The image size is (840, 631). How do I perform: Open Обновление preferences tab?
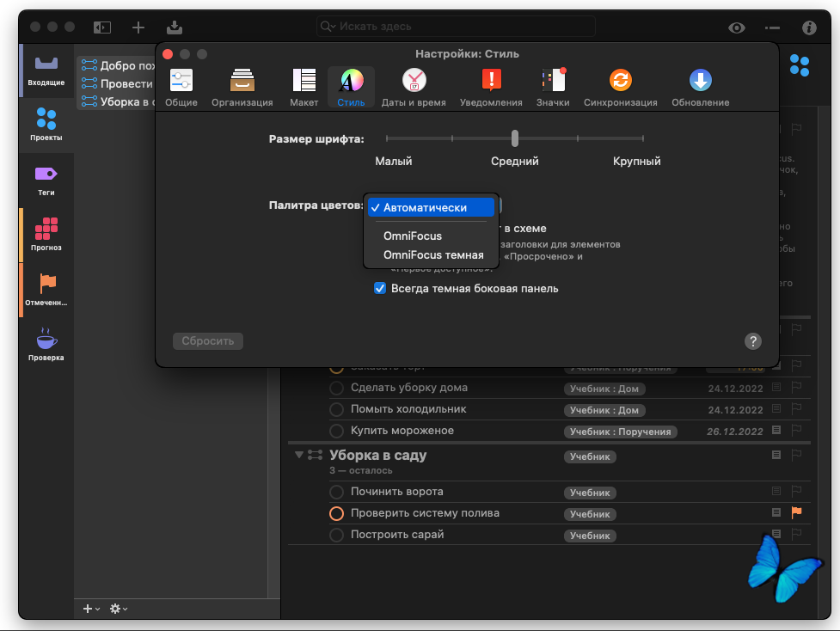coord(700,88)
